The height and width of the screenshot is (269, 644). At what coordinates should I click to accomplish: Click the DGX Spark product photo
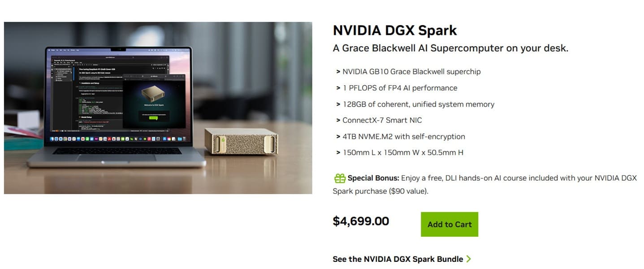[x=158, y=108]
